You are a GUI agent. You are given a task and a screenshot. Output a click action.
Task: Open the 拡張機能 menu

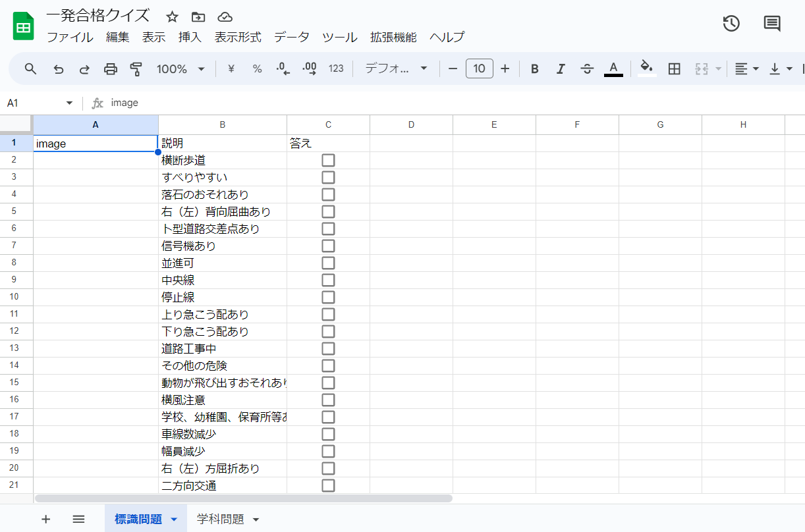393,38
